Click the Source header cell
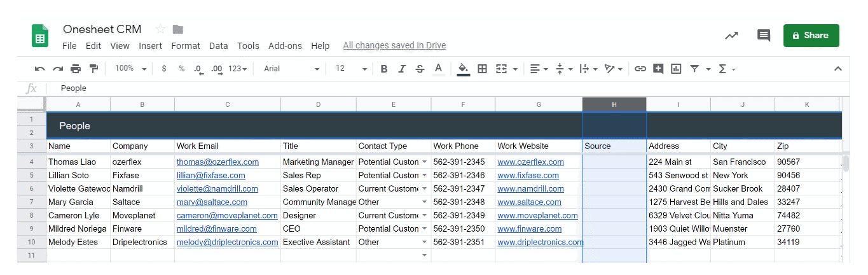 pos(614,146)
